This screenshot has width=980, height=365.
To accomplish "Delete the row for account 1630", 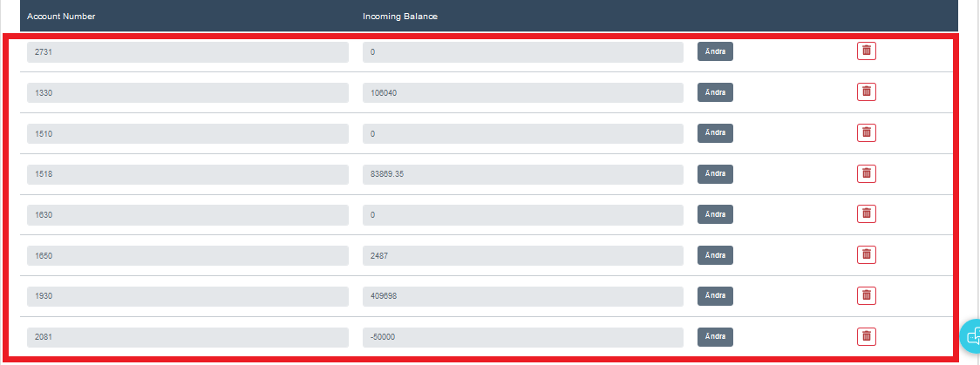I will coord(866,213).
